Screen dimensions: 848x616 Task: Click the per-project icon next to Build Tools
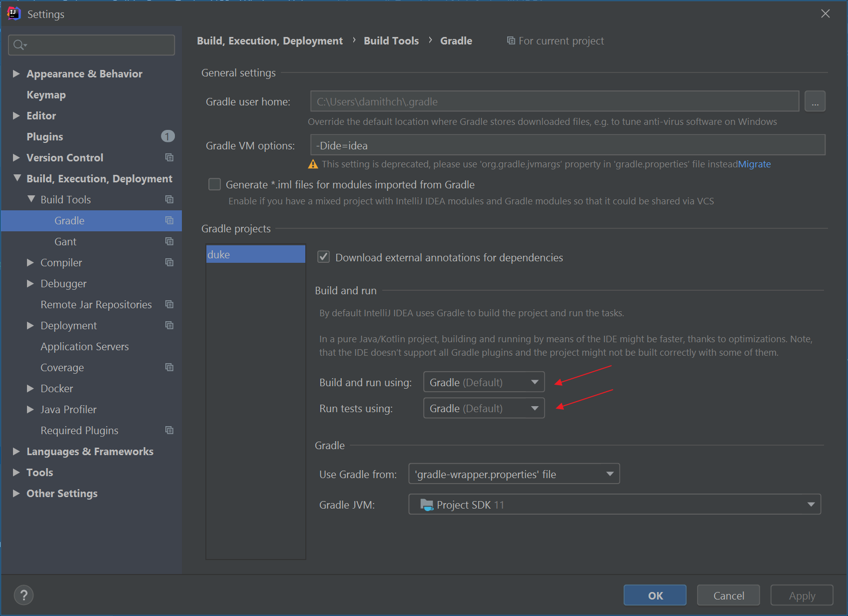pos(169,199)
